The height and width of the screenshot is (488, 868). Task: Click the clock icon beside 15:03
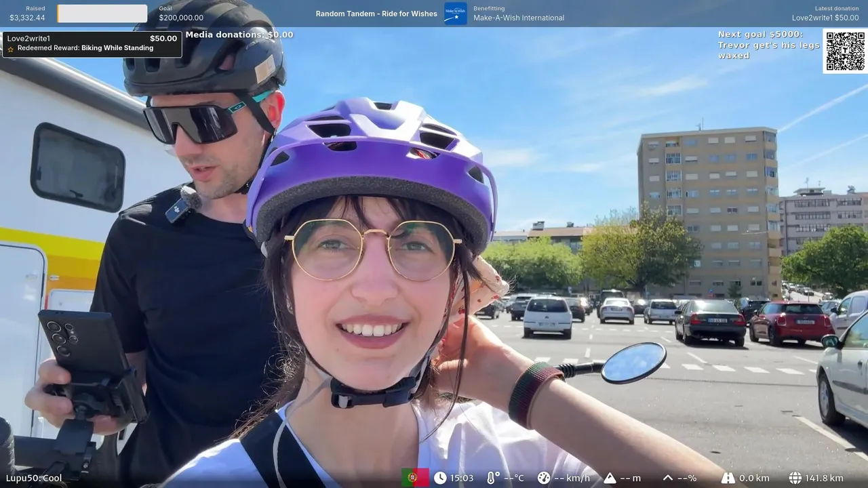440,478
